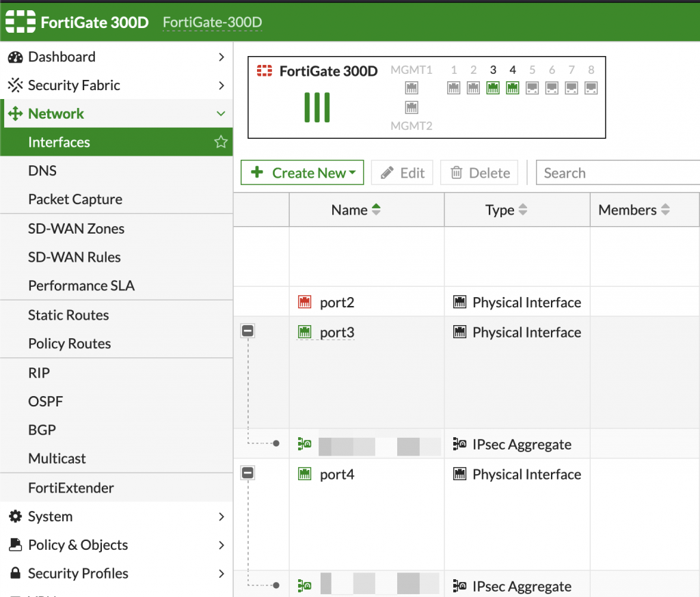Select faceplate port 8 icon
700x597 pixels.
click(591, 88)
